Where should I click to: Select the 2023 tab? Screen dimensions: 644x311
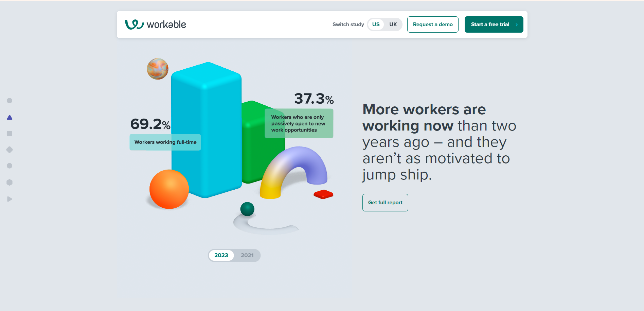(221, 255)
